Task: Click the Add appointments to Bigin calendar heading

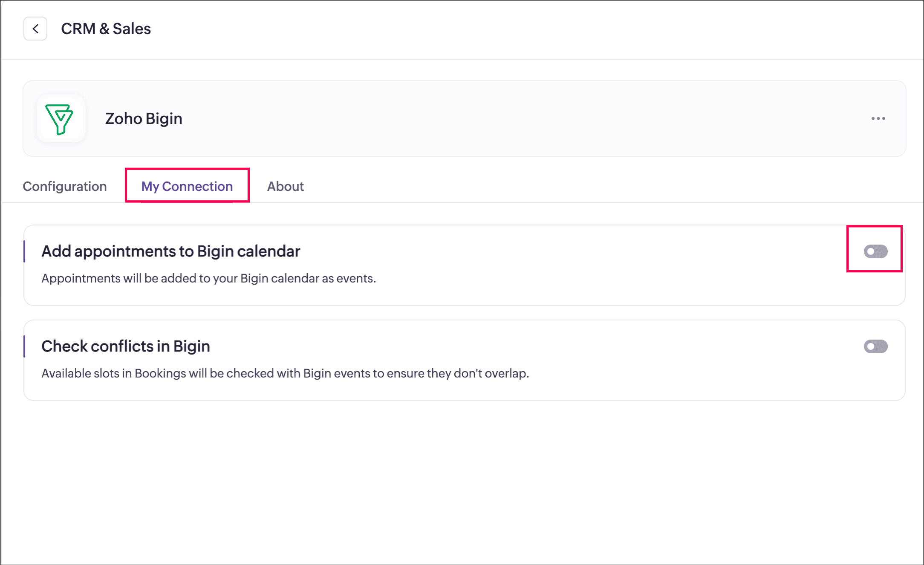Action: click(x=170, y=251)
